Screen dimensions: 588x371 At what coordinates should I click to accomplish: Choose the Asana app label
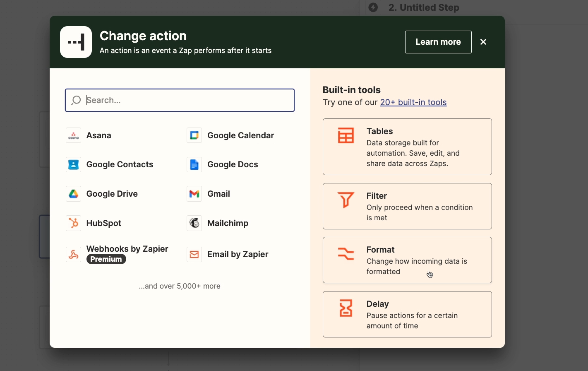click(x=99, y=135)
